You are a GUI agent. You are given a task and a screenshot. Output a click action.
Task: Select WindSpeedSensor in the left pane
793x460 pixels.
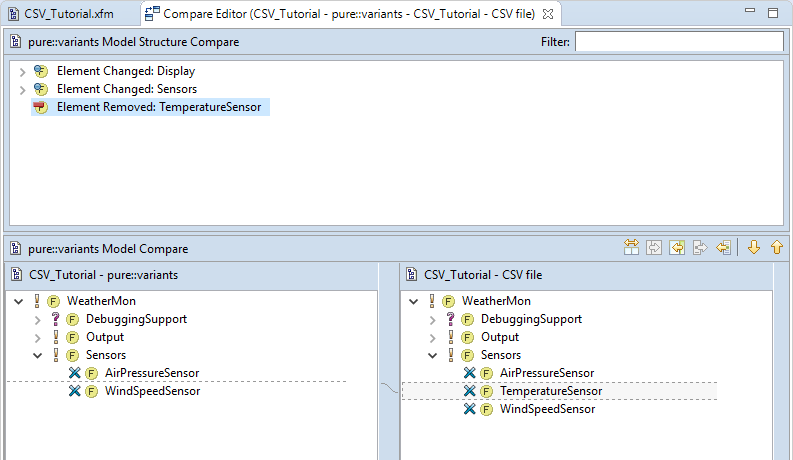tap(152, 391)
